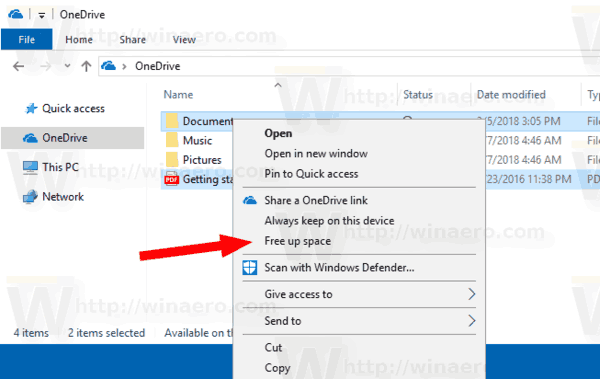Select Network in navigation pane
The height and width of the screenshot is (379, 600).
pos(63,197)
